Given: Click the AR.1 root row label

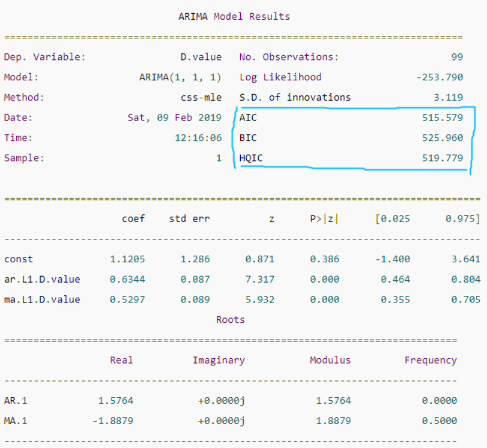Looking at the screenshot, I should tap(16, 401).
